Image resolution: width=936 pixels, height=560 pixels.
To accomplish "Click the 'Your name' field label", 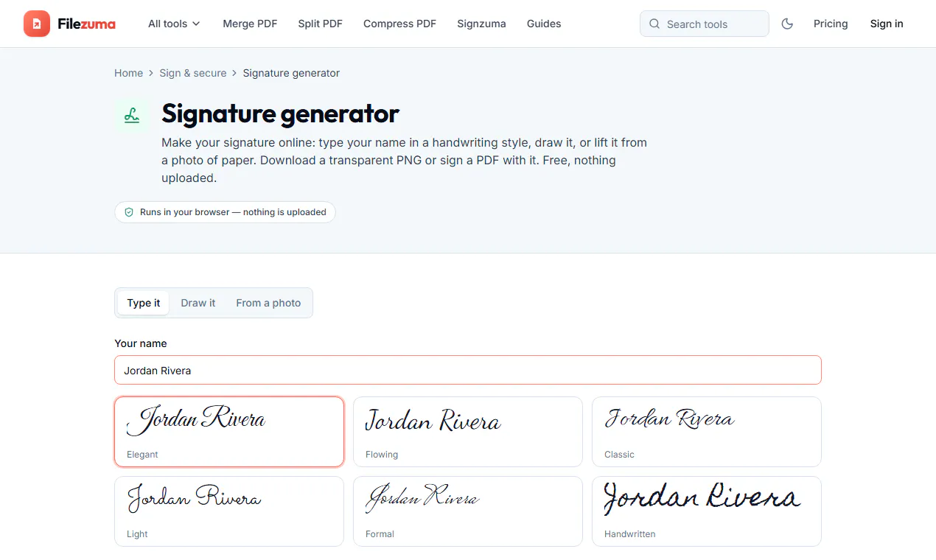I will pyautogui.click(x=141, y=343).
